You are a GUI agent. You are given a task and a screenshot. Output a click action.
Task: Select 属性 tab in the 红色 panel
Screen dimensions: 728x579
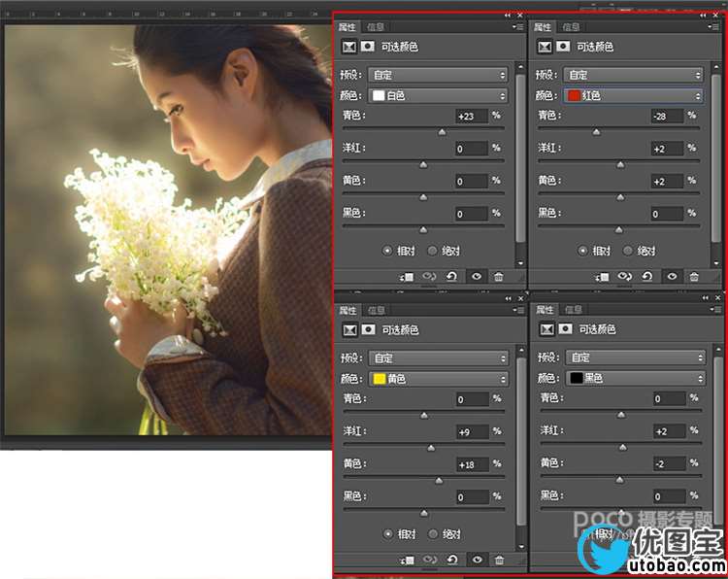(x=542, y=27)
